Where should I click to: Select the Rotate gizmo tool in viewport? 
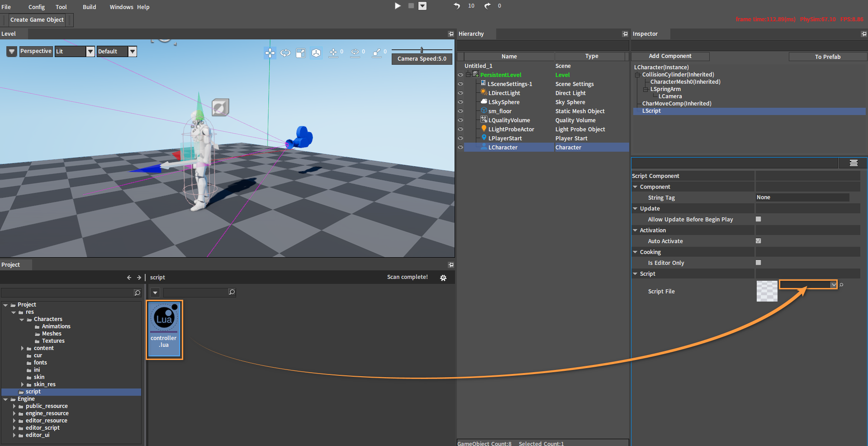[285, 53]
